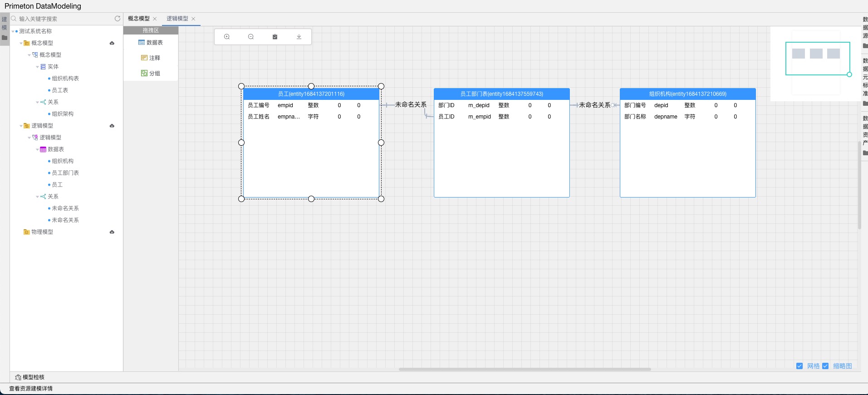
Task: Switch to the 逻辑模型 editor tab
Action: pos(177,19)
